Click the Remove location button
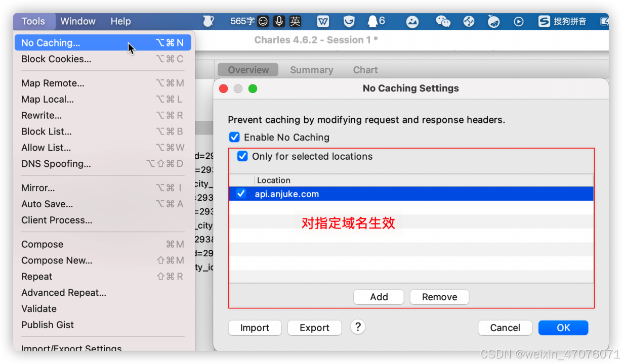 [439, 297]
